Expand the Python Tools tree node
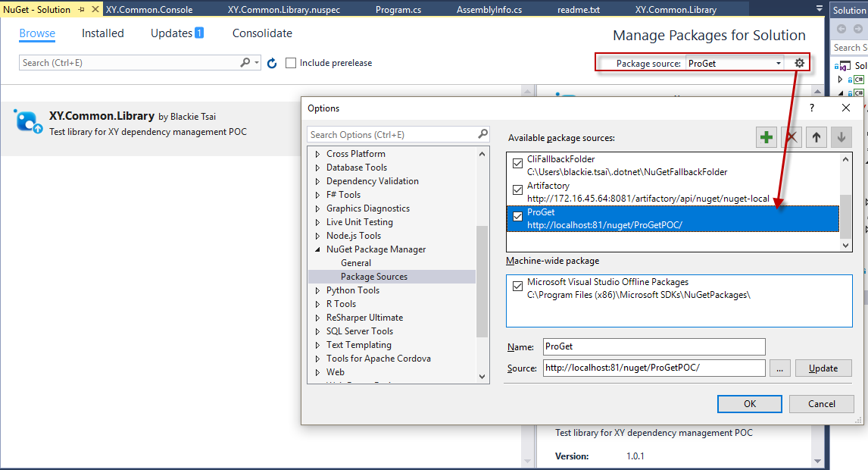This screenshot has width=868, height=470. (x=318, y=290)
